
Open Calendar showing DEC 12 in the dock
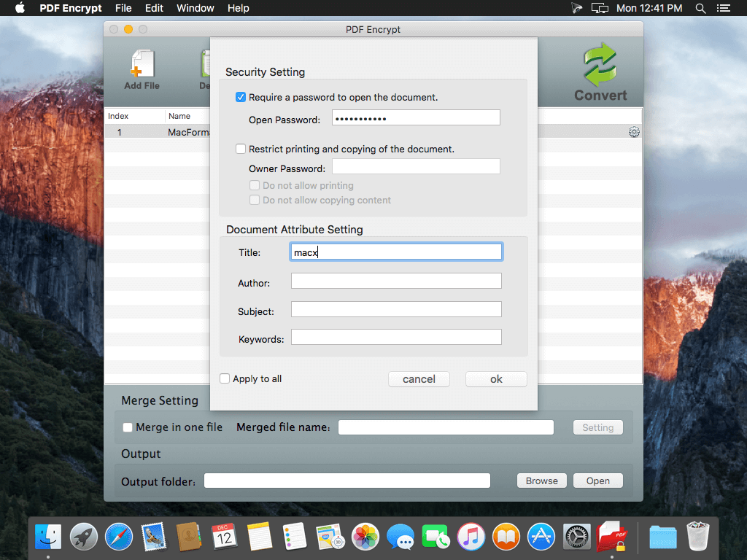click(225, 537)
